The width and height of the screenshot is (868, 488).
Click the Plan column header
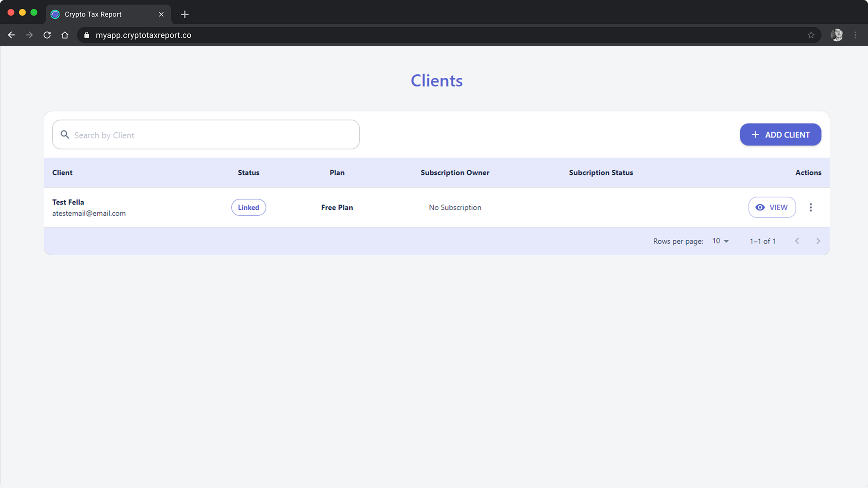pyautogui.click(x=337, y=172)
